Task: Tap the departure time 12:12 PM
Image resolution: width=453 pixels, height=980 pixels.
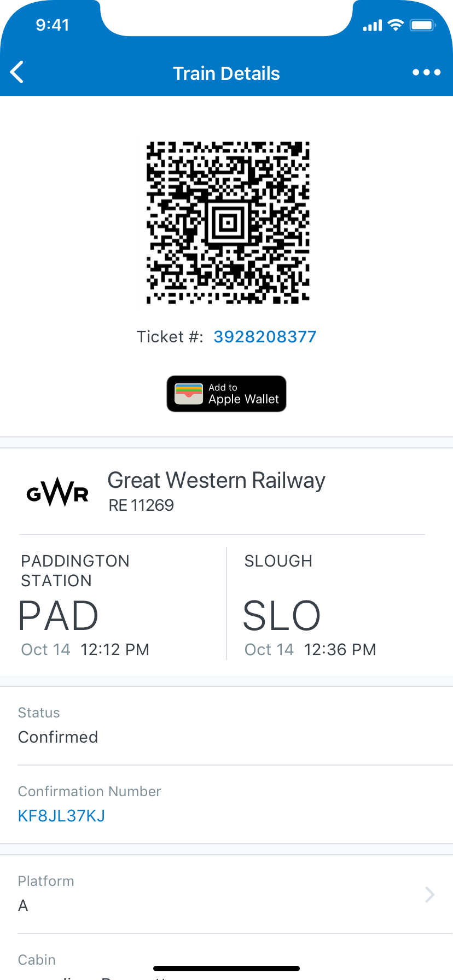Action: click(115, 650)
